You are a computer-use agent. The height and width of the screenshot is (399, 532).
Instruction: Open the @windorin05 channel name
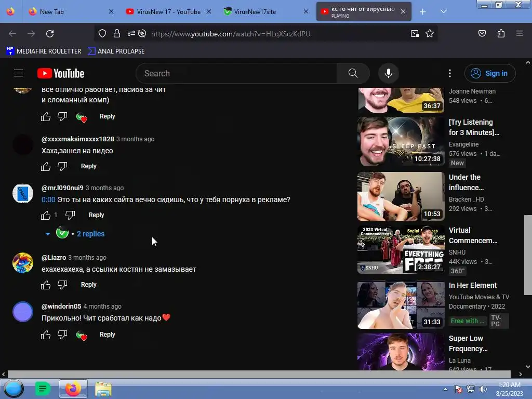click(61, 307)
